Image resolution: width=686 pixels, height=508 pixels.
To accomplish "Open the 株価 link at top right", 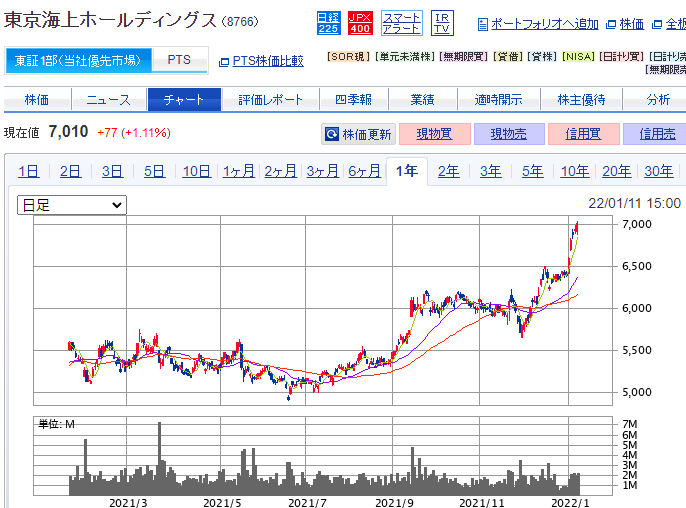I will pyautogui.click(x=632, y=24).
